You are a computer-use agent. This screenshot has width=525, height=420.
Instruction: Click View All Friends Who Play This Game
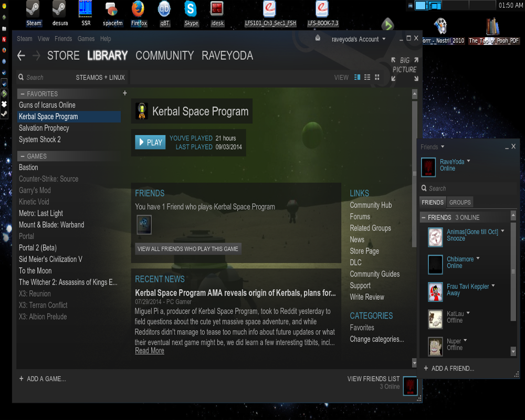click(x=188, y=249)
